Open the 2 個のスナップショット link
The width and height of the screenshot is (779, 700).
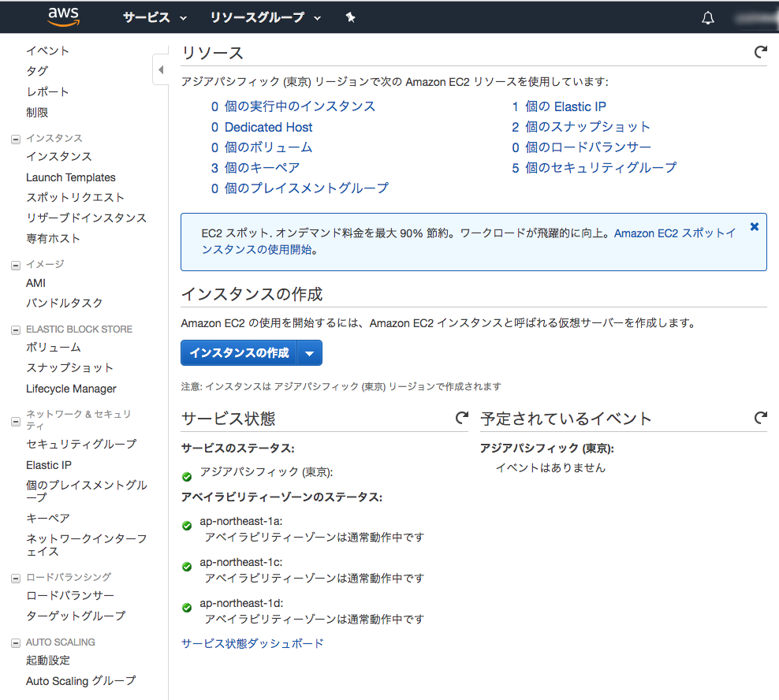[x=581, y=127]
